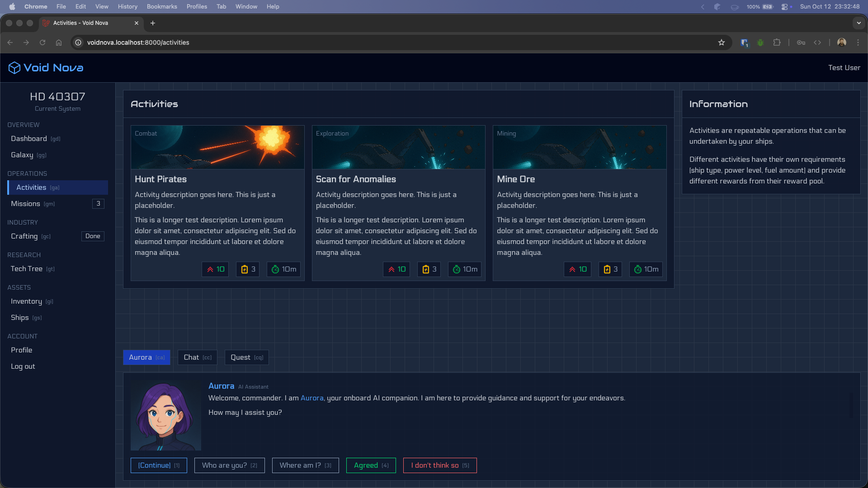The image size is (868, 488).
Task: Click Aurora's portrait image
Action: pos(165,415)
